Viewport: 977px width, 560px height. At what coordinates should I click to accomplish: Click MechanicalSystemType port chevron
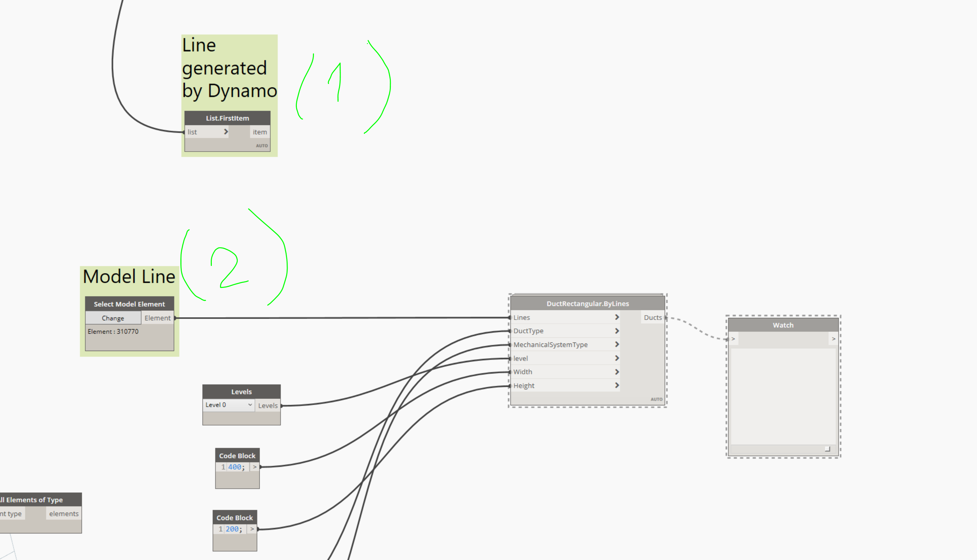617,345
